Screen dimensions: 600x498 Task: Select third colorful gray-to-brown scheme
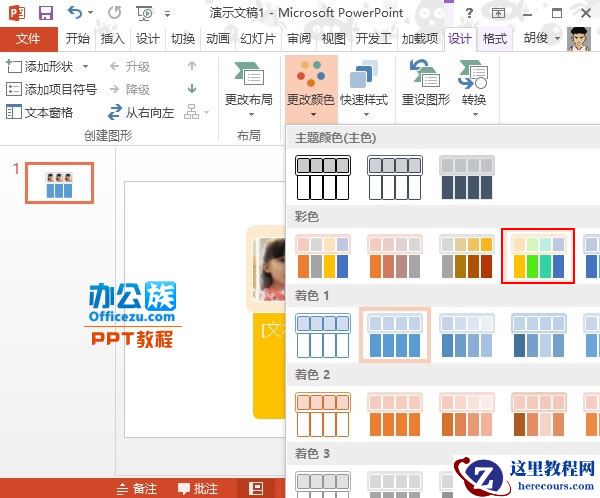466,256
